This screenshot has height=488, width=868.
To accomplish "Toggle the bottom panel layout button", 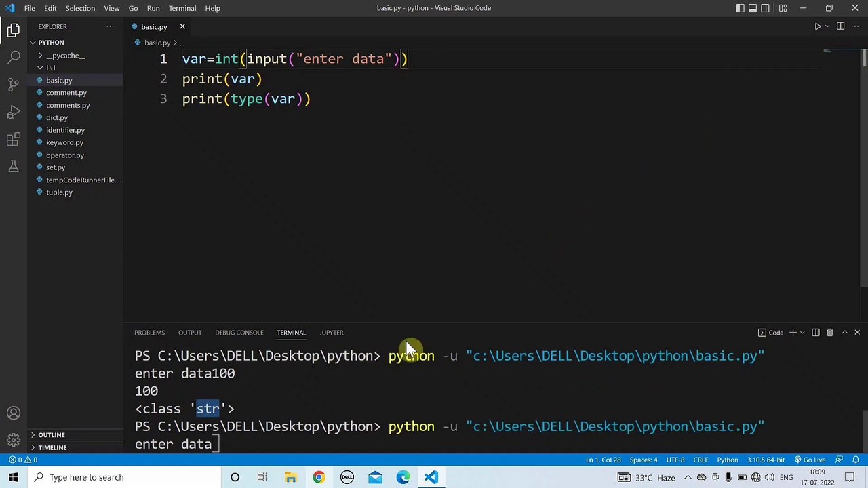I will click(x=753, y=8).
